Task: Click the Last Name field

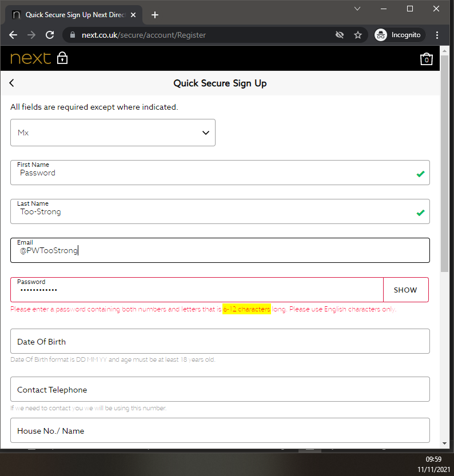Action: click(x=220, y=211)
